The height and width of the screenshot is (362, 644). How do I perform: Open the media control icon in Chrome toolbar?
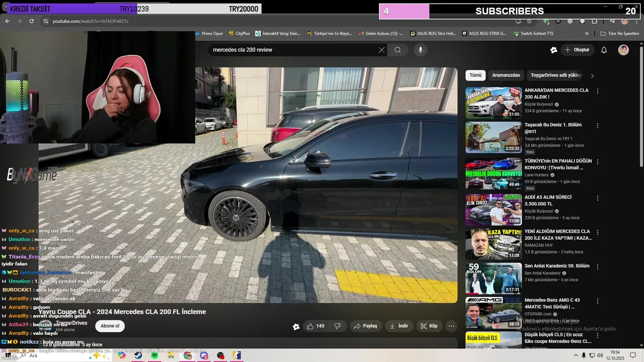pyautogui.click(x=611, y=21)
